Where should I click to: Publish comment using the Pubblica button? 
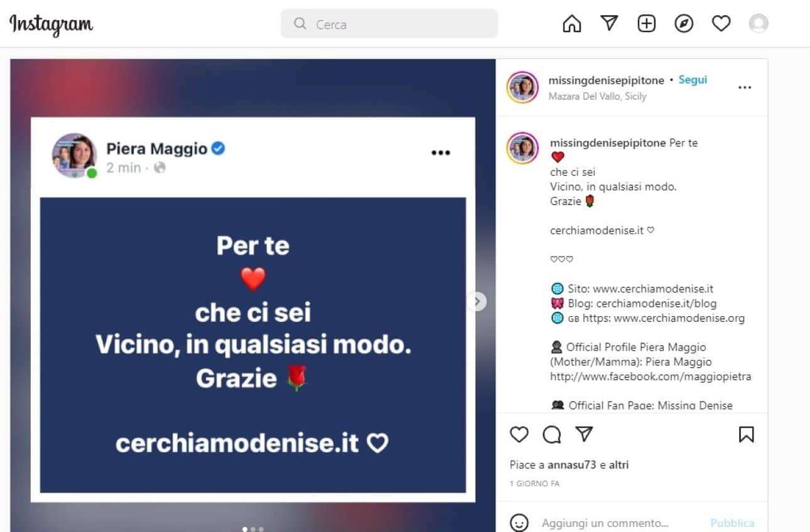tap(732, 523)
